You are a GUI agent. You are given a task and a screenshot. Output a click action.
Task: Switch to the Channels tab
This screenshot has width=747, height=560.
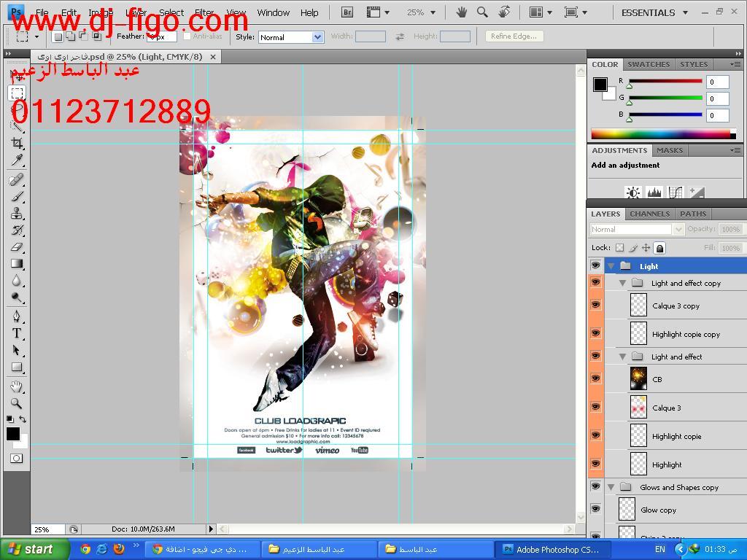[x=649, y=214]
